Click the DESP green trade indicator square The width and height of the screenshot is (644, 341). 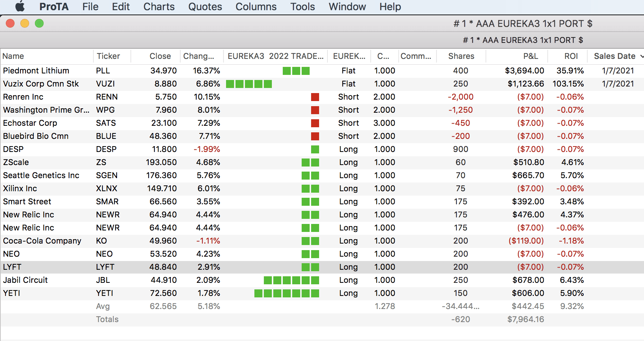(x=315, y=149)
